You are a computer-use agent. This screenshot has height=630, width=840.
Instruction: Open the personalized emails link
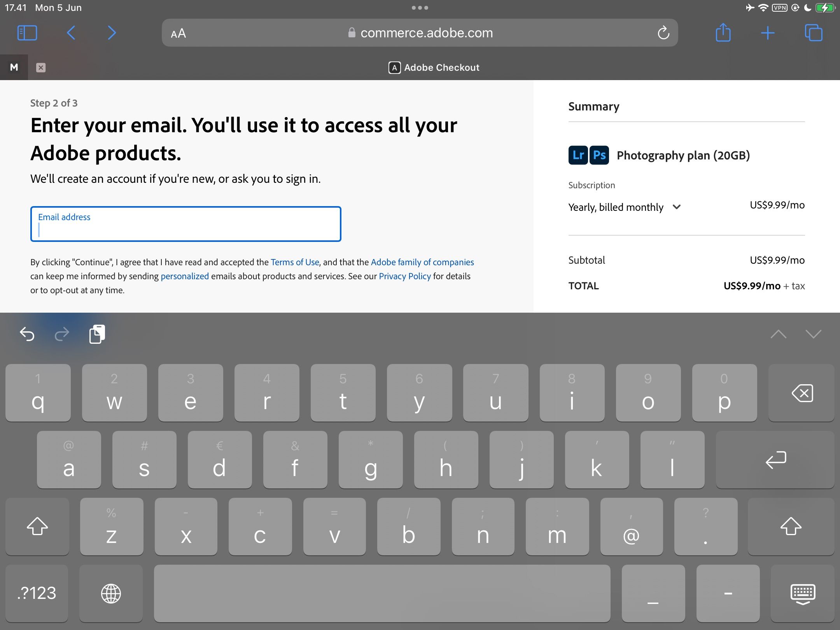(x=185, y=276)
